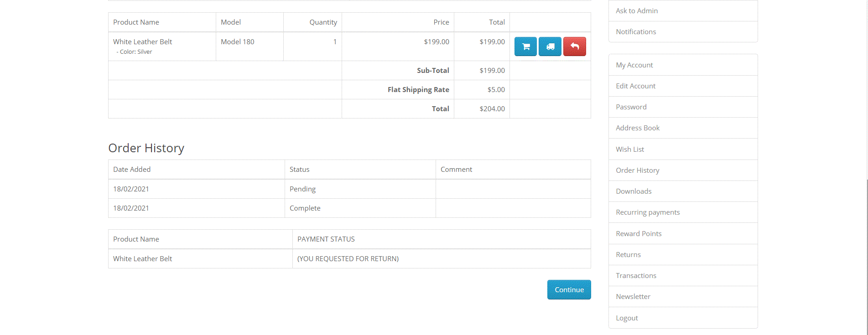868x335 pixels.
Task: Click the red return arrow icon
Action: [575, 46]
